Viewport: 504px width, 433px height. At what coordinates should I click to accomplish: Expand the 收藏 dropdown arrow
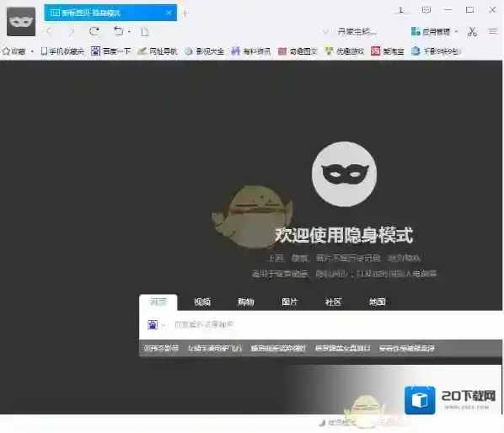click(32, 51)
